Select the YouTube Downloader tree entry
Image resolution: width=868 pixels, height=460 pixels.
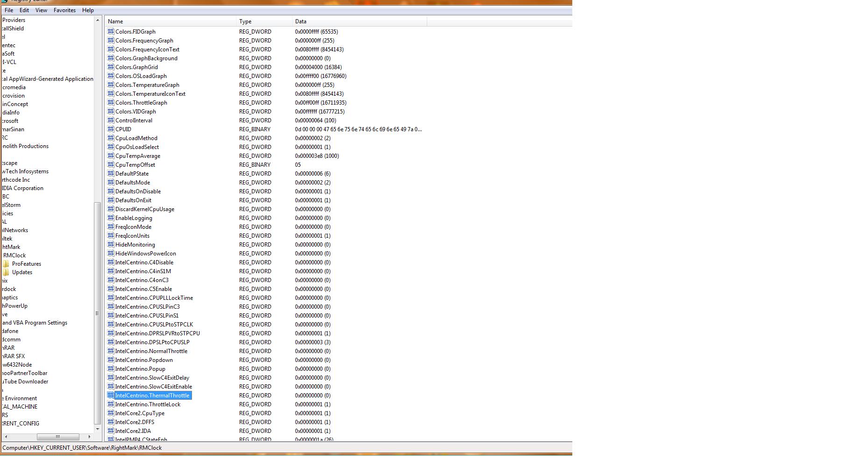click(25, 382)
